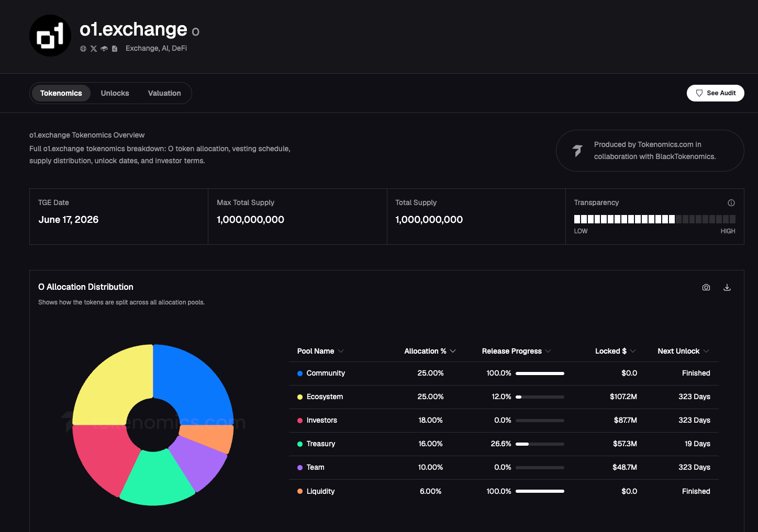Select the Treasury row in the table
758x532 pixels.
(x=504, y=444)
